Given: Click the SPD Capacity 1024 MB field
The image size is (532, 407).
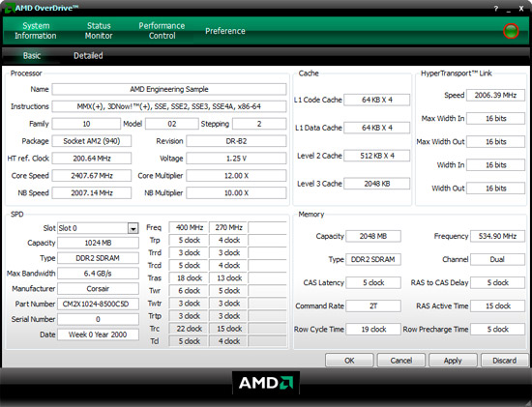Looking at the screenshot, I should (98, 243).
